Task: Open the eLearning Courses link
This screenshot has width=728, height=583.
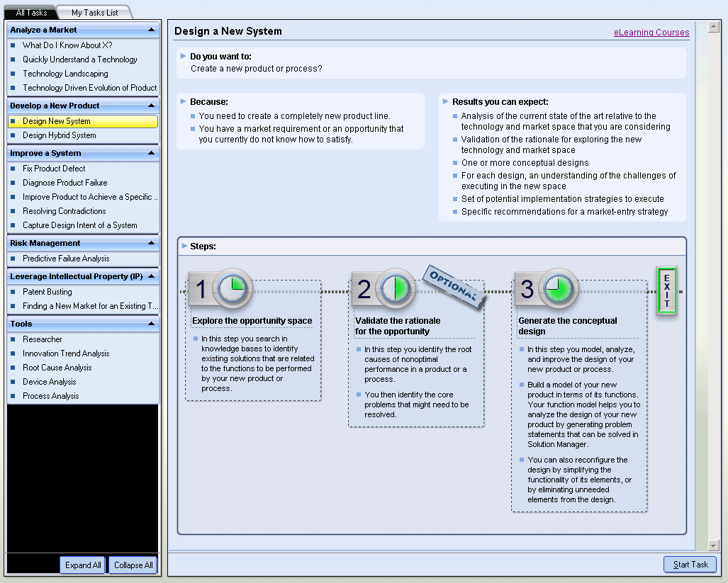Action: [x=651, y=33]
